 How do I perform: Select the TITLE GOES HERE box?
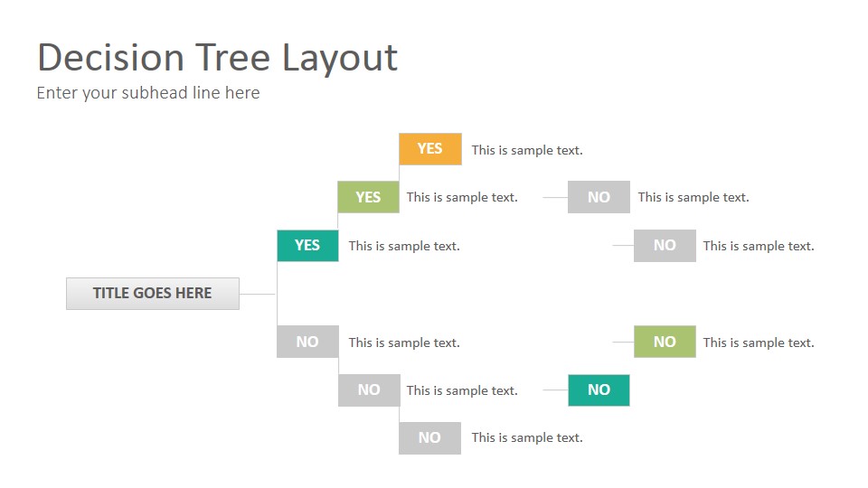click(153, 294)
